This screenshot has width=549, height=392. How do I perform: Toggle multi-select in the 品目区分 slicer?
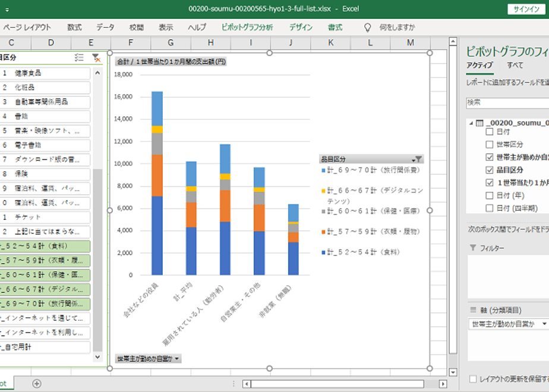pos(79,58)
